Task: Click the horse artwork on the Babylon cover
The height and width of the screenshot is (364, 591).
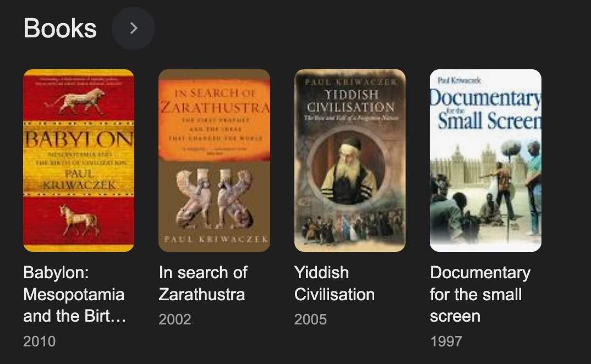Action: pos(79,220)
